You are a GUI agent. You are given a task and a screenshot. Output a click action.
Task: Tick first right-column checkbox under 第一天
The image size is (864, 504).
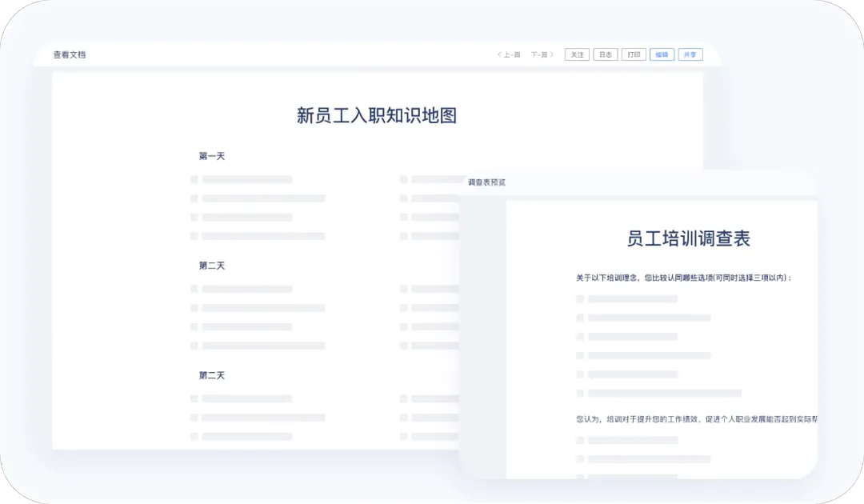(x=404, y=179)
